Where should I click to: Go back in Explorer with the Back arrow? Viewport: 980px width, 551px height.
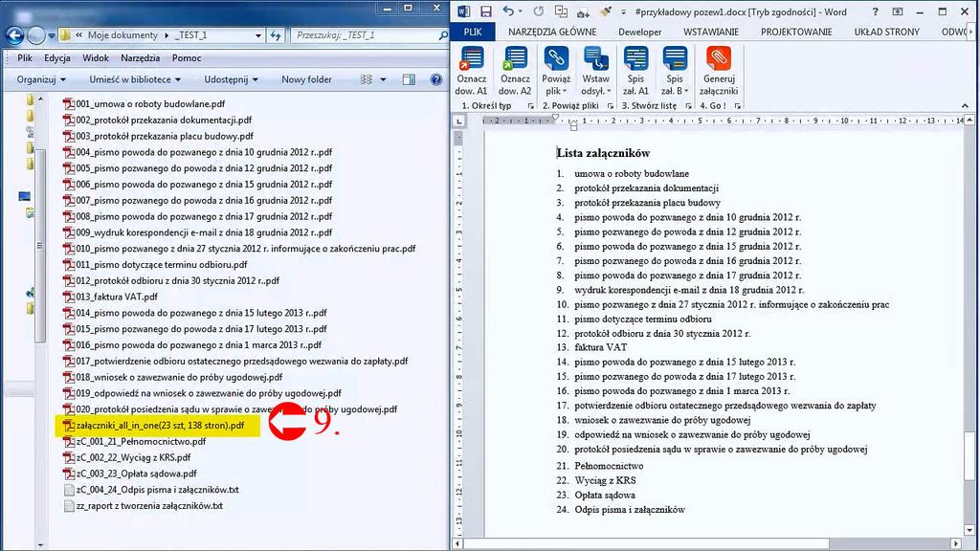click(x=15, y=35)
